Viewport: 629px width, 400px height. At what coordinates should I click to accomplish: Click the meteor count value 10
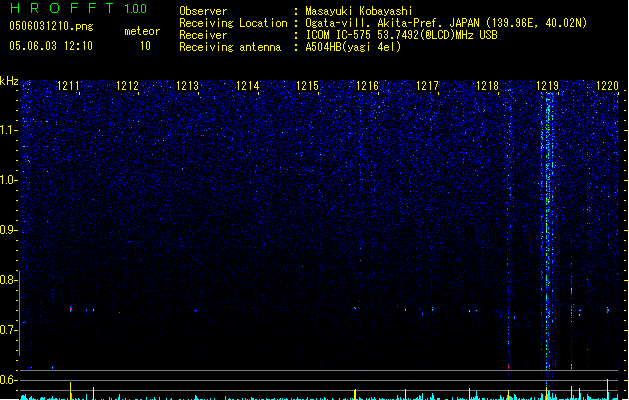tap(145, 46)
